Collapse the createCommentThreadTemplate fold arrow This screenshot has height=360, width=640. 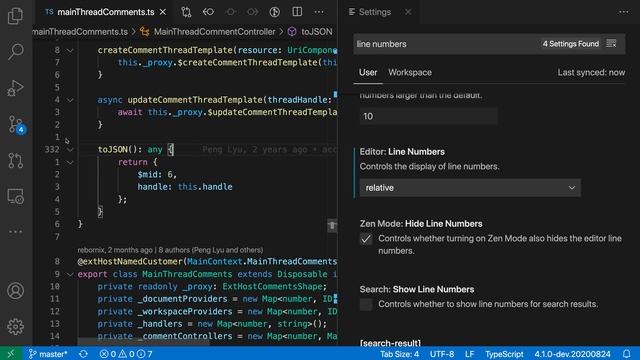pyautogui.click(x=70, y=50)
